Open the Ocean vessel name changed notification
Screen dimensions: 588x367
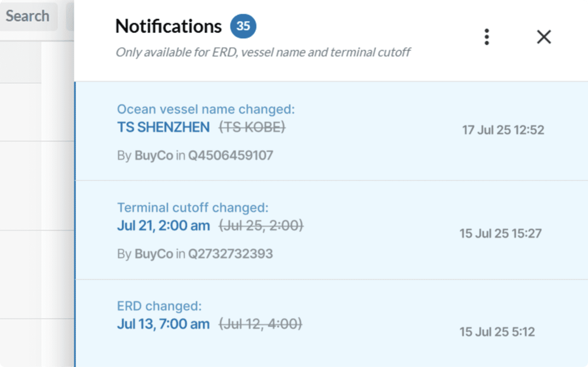click(206, 109)
